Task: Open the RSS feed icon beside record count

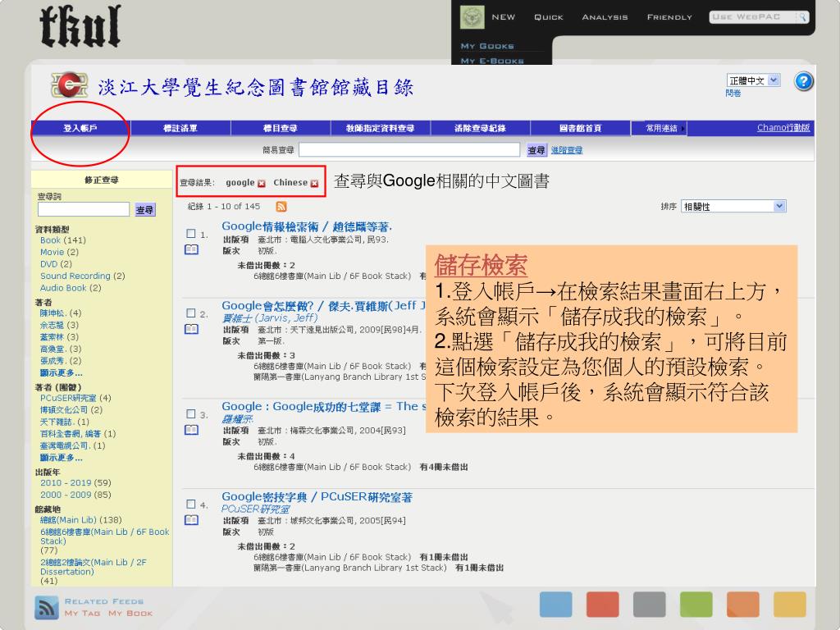Action: [281, 206]
